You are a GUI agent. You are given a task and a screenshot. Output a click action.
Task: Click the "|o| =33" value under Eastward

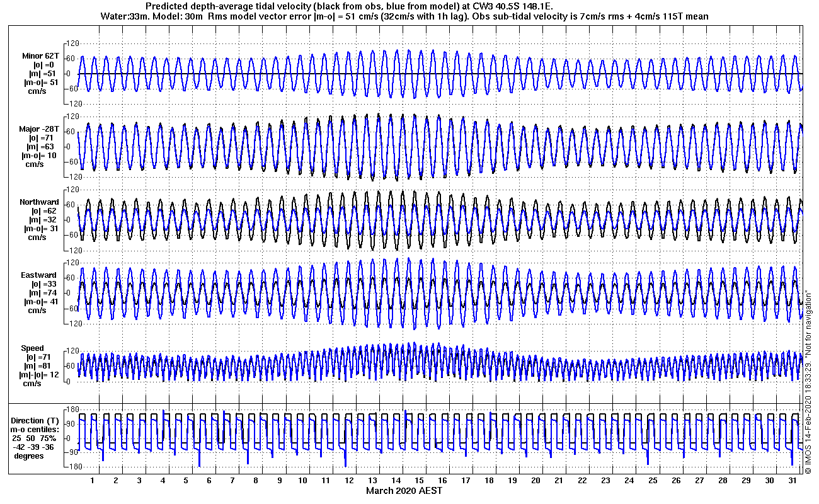click(x=43, y=284)
